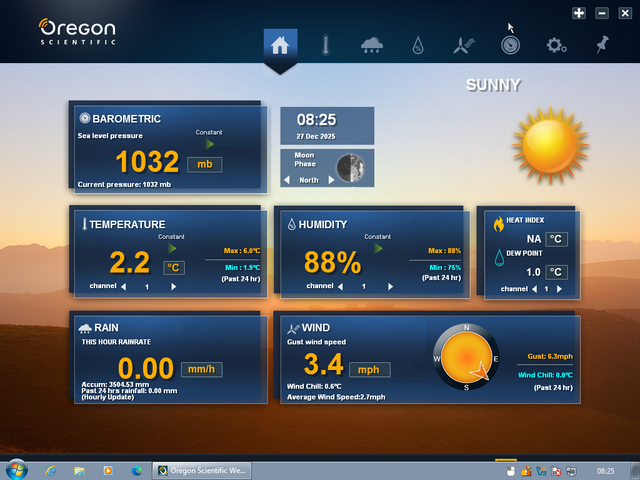
Task: Click the wind direction compass
Action: [x=465, y=358]
